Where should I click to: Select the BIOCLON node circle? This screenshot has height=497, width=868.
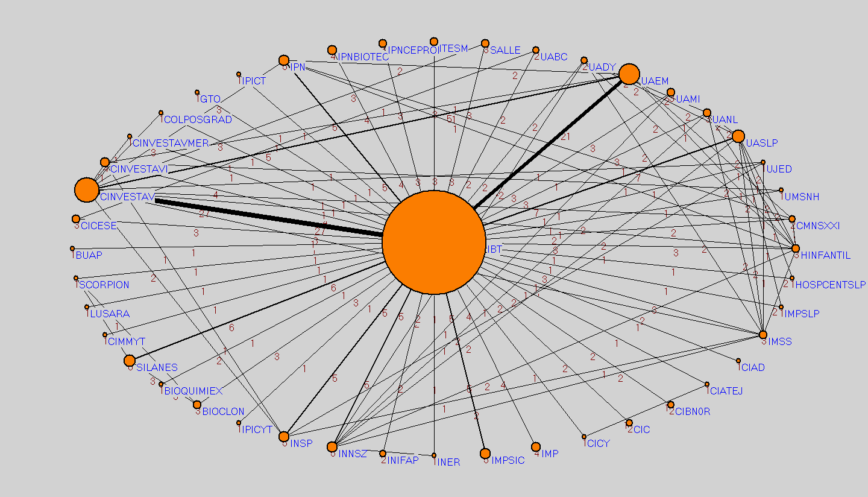pos(197,405)
